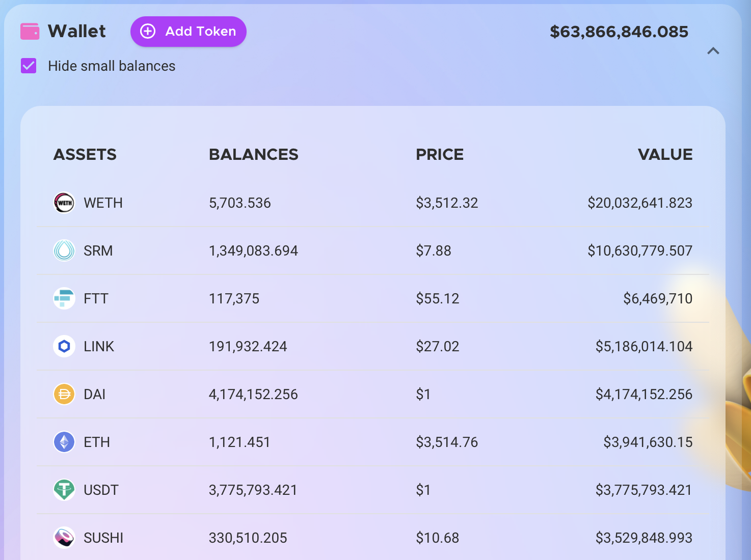This screenshot has height=560, width=751.
Task: Click LINK value $5,186,014.104
Action: [644, 346]
